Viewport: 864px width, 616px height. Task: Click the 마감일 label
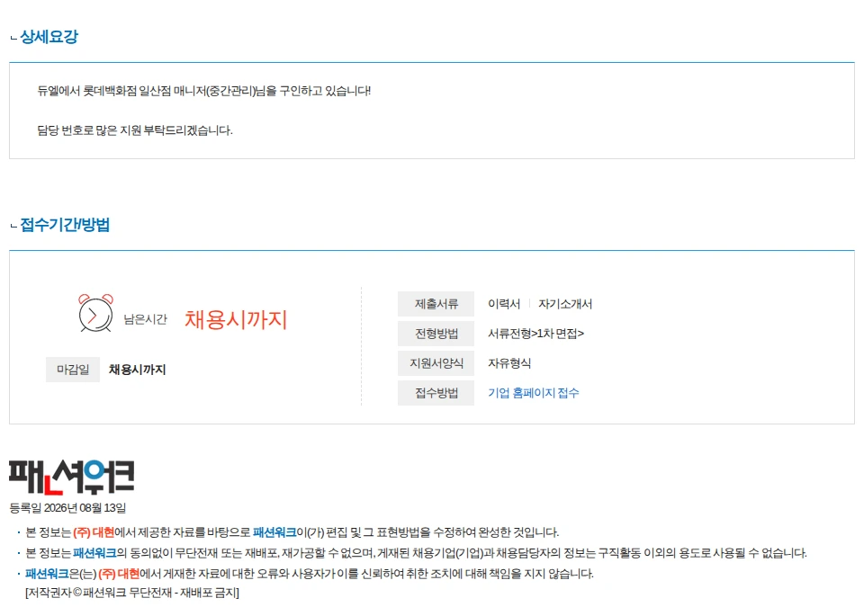(73, 370)
